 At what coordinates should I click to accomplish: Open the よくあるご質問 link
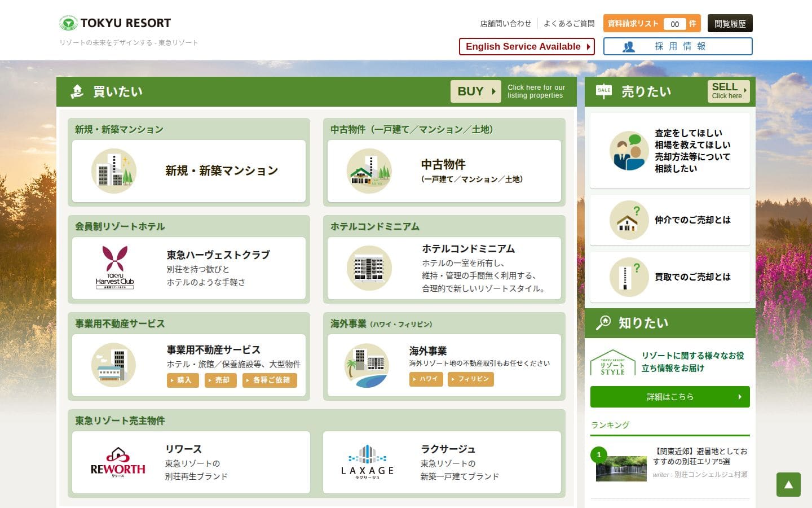[x=569, y=24]
